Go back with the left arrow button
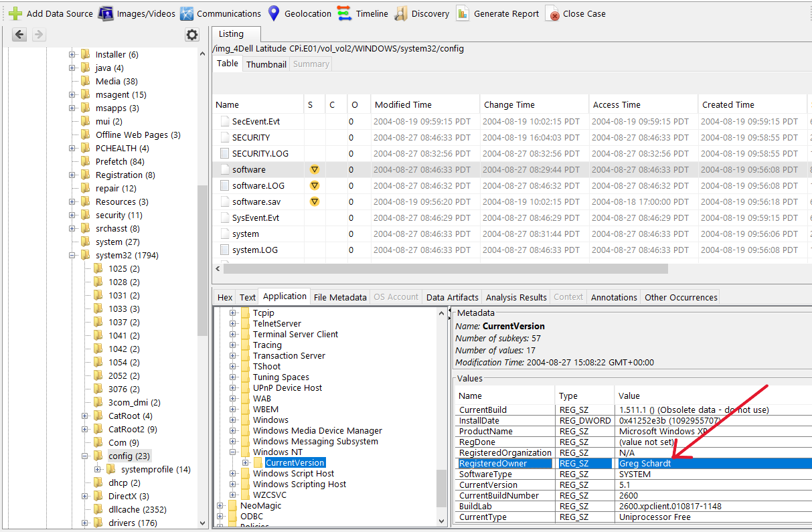 19,35
